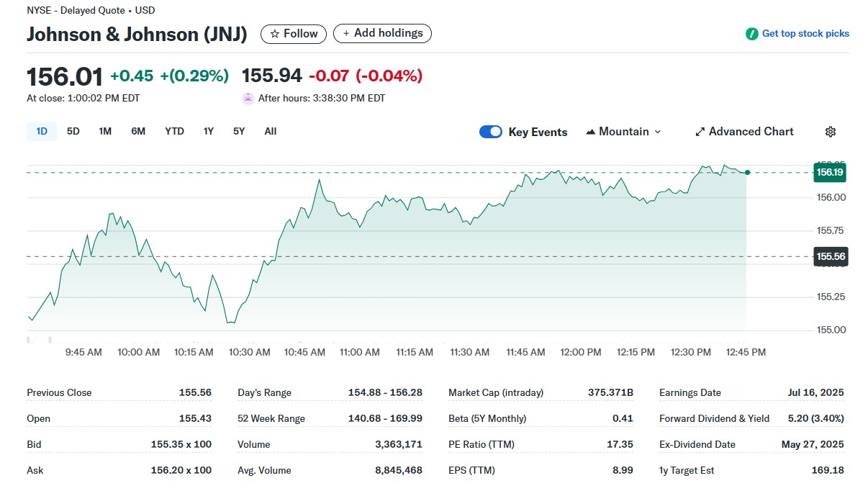Click the Ask value 156.20 x 100

pos(181,470)
